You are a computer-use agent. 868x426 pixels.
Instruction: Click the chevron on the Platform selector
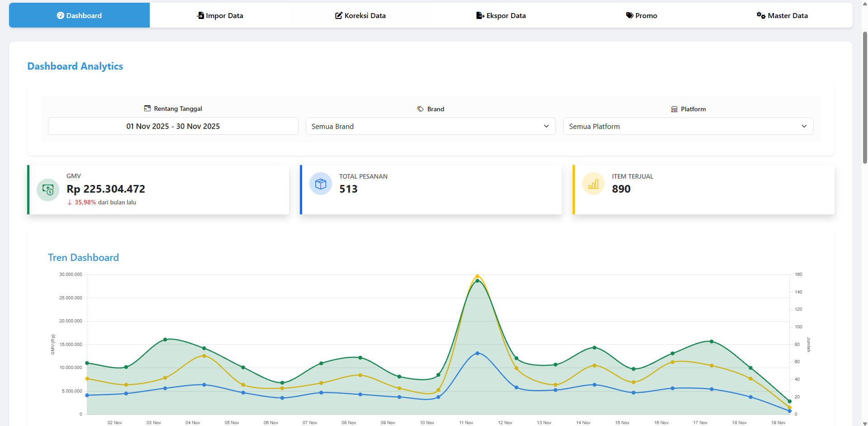click(x=805, y=126)
